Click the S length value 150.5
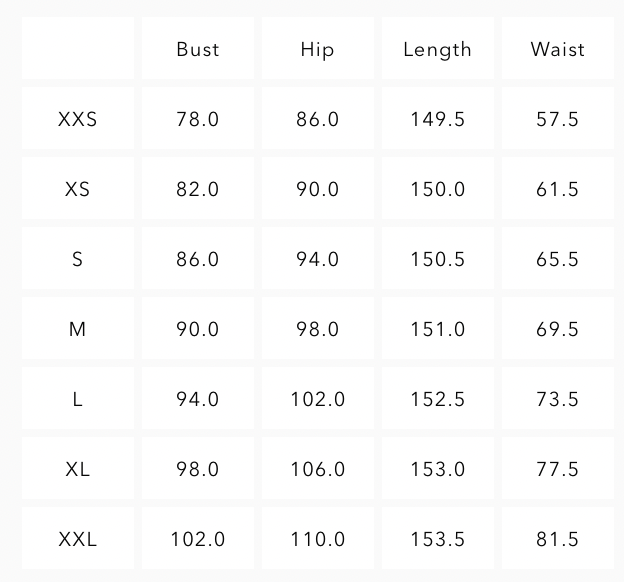Screen dimensions: 624x582 point(437,259)
